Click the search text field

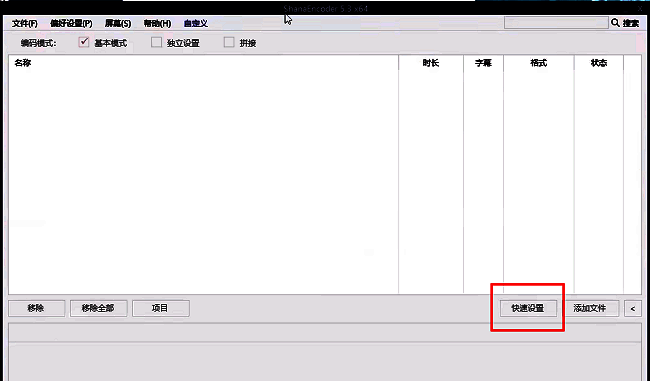pyautogui.click(x=556, y=23)
